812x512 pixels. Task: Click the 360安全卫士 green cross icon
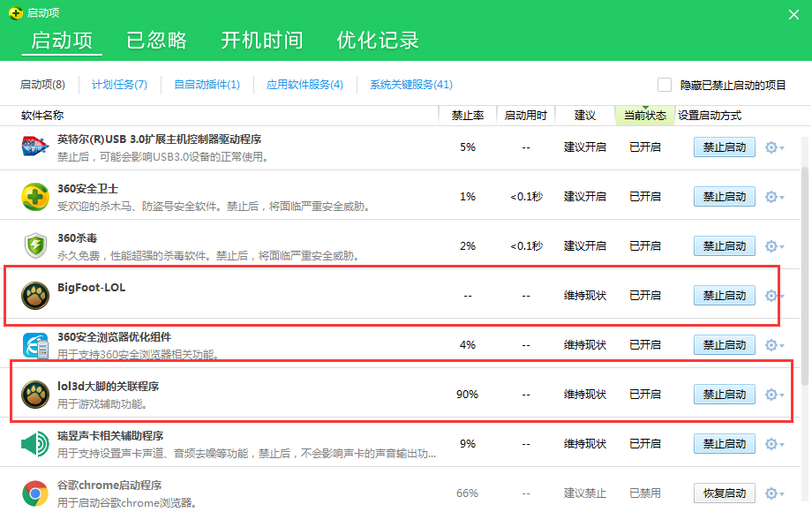[34, 196]
